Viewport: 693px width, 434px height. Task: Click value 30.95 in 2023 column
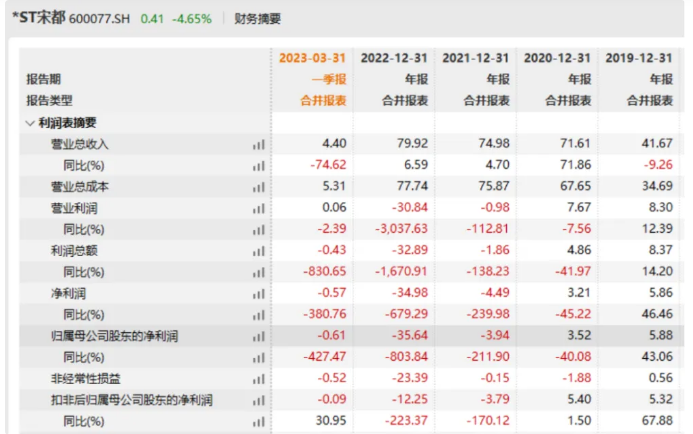point(331,421)
